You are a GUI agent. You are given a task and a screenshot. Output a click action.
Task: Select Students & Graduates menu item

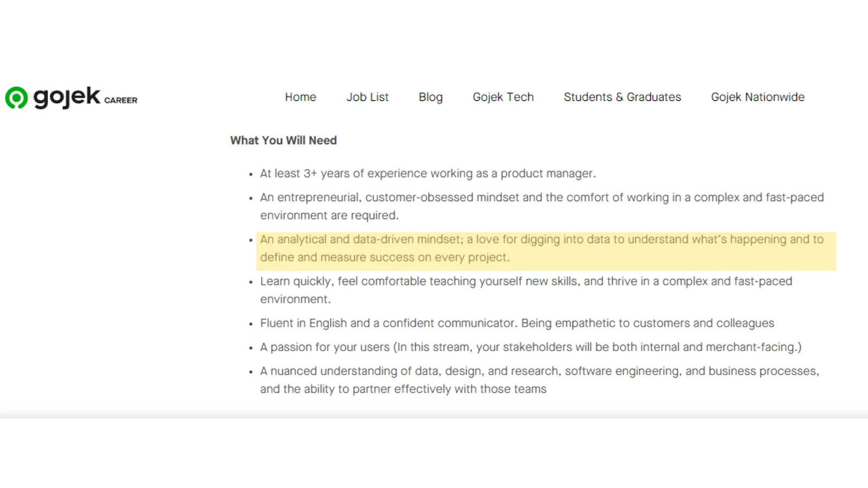622,97
